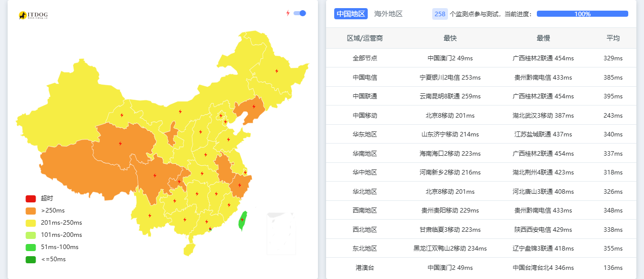
Task: Click the orange >250ms legend swatch
Action: click(30, 211)
